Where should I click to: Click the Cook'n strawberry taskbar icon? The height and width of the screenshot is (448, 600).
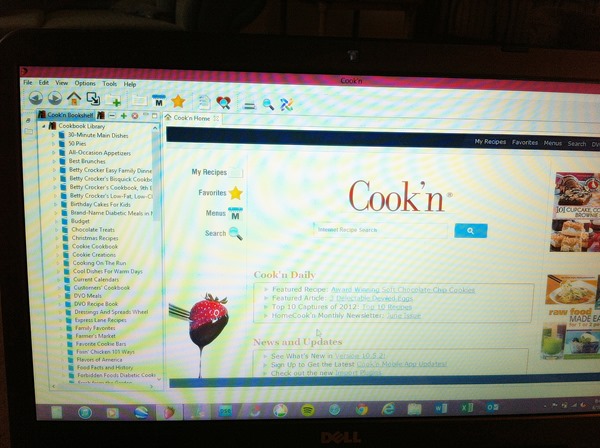(169, 412)
